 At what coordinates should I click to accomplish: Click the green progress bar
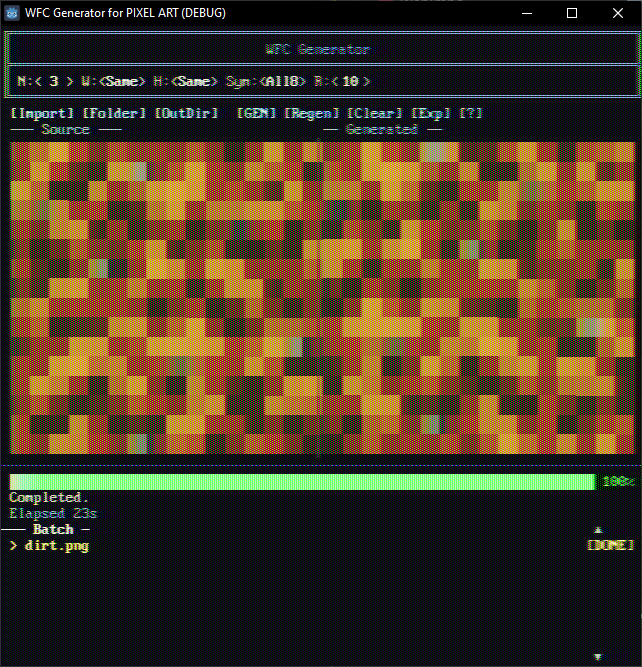(x=302, y=482)
